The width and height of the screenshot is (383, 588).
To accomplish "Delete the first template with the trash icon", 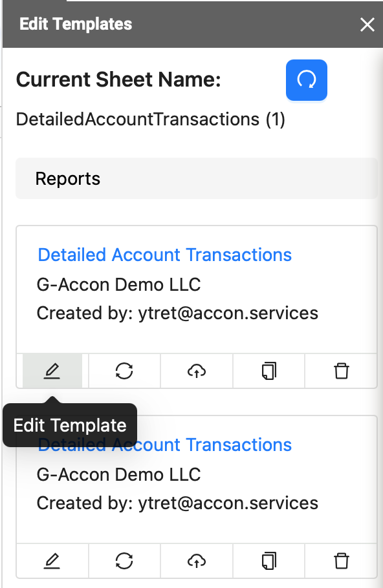I will (x=342, y=371).
